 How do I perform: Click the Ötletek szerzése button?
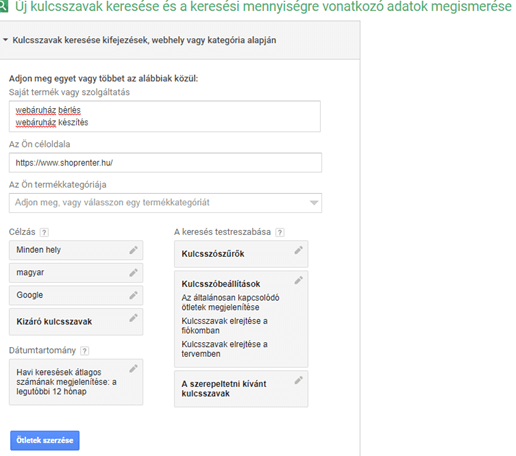coord(45,440)
